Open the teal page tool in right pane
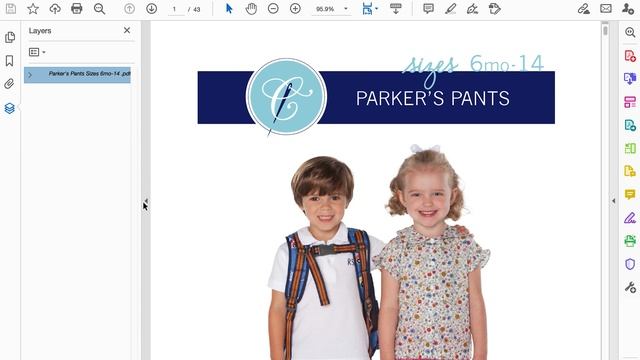640x360 pixels. [x=630, y=125]
